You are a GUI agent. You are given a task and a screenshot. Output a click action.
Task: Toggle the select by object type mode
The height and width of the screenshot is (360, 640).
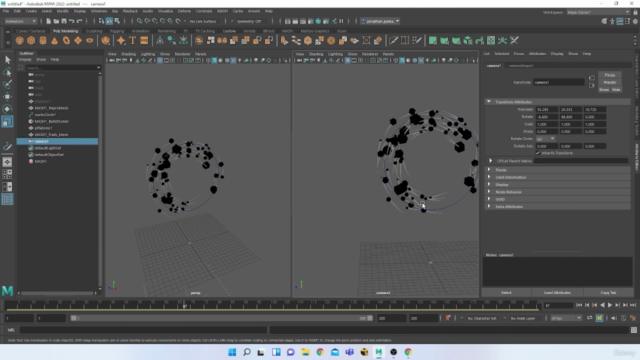tap(109, 21)
